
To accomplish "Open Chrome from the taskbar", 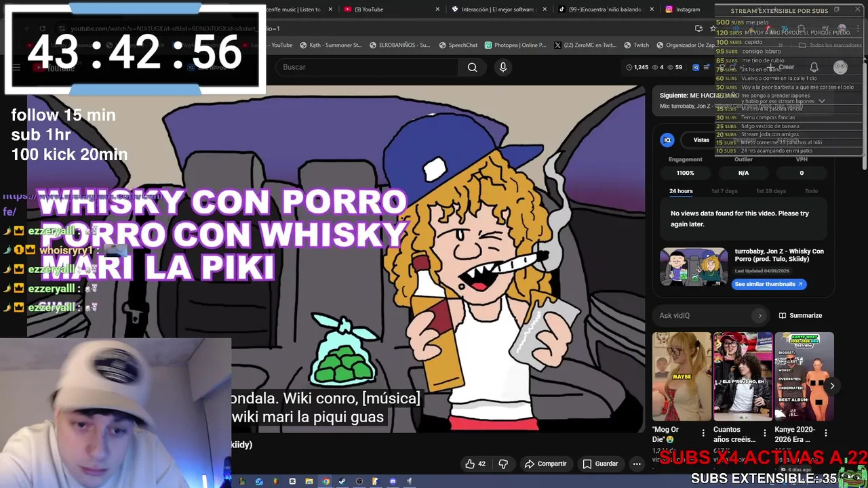I will (325, 481).
